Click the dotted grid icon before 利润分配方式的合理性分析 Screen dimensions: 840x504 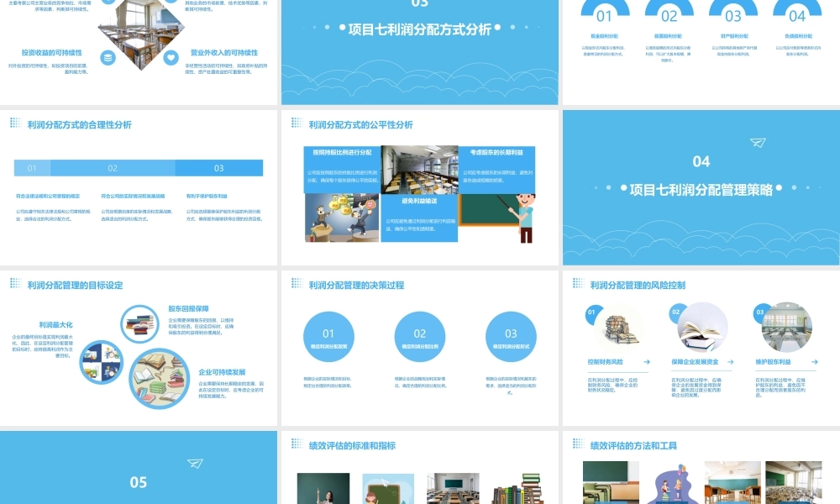point(15,123)
